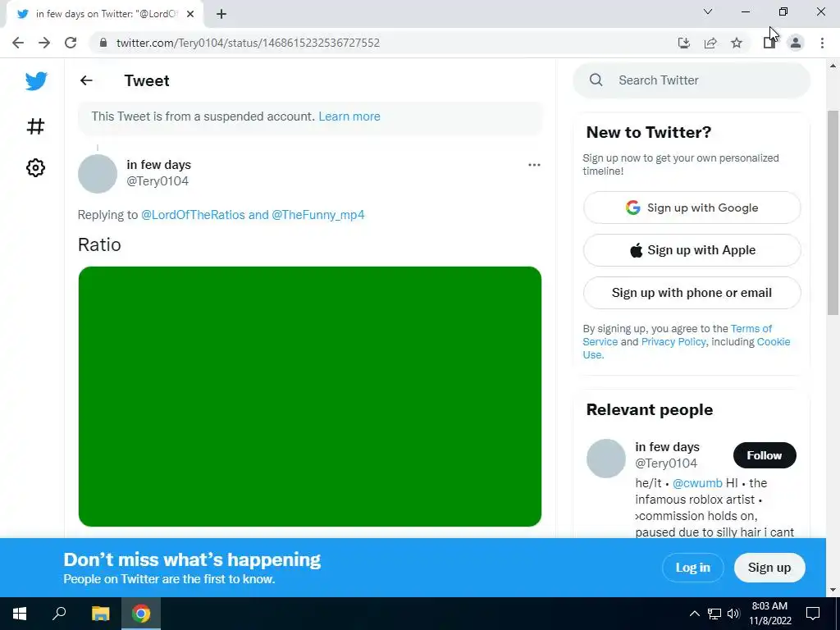Click the tweet author's avatar

[x=98, y=174]
